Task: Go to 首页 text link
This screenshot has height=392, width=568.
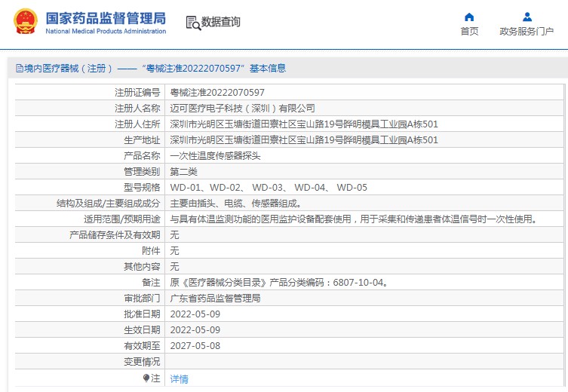Action: [469, 32]
